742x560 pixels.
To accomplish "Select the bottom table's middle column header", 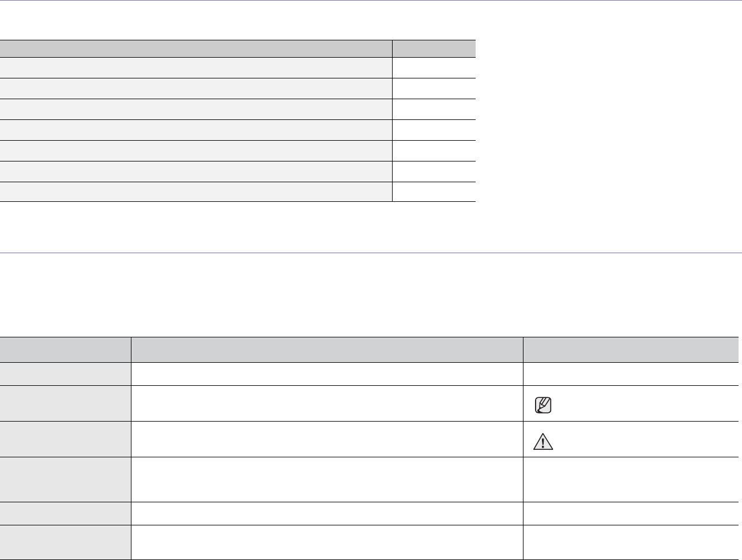I will pyautogui.click(x=326, y=349).
